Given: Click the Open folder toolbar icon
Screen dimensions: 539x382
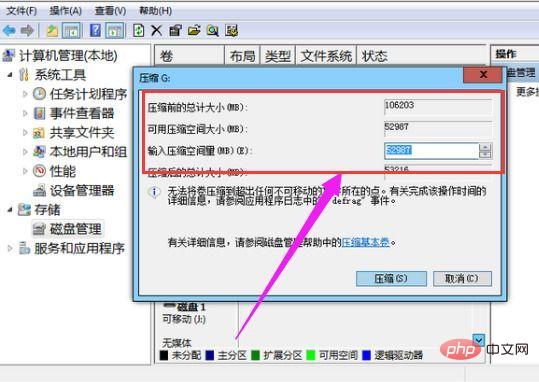Looking at the screenshot, I should [x=194, y=31].
